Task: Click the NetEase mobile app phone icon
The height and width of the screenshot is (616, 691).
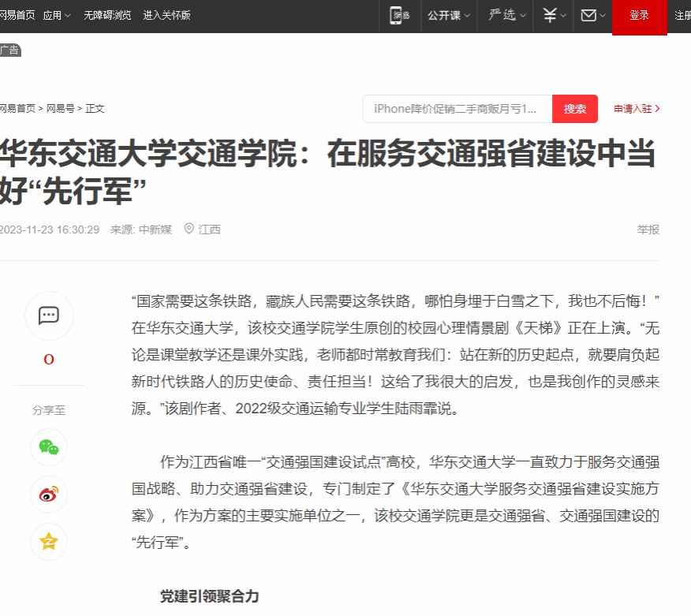Action: [x=401, y=16]
